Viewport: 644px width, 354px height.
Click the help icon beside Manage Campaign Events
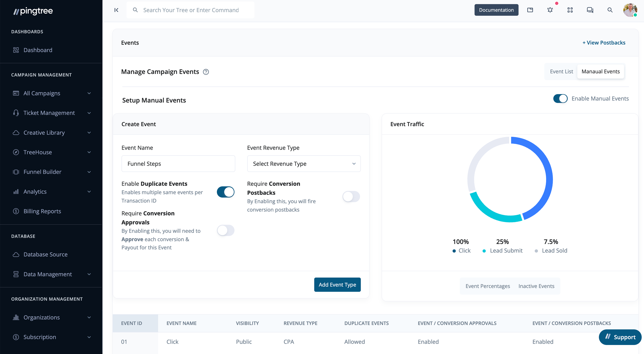pos(206,72)
